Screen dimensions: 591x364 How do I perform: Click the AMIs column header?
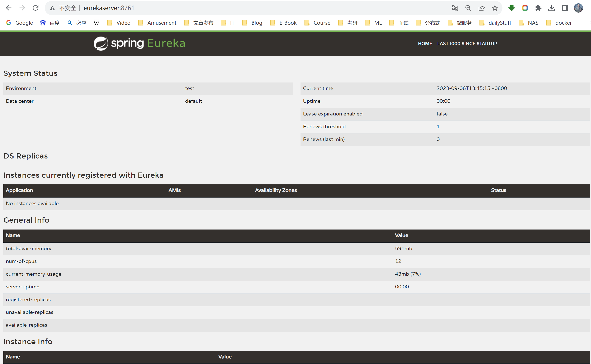tap(174, 190)
